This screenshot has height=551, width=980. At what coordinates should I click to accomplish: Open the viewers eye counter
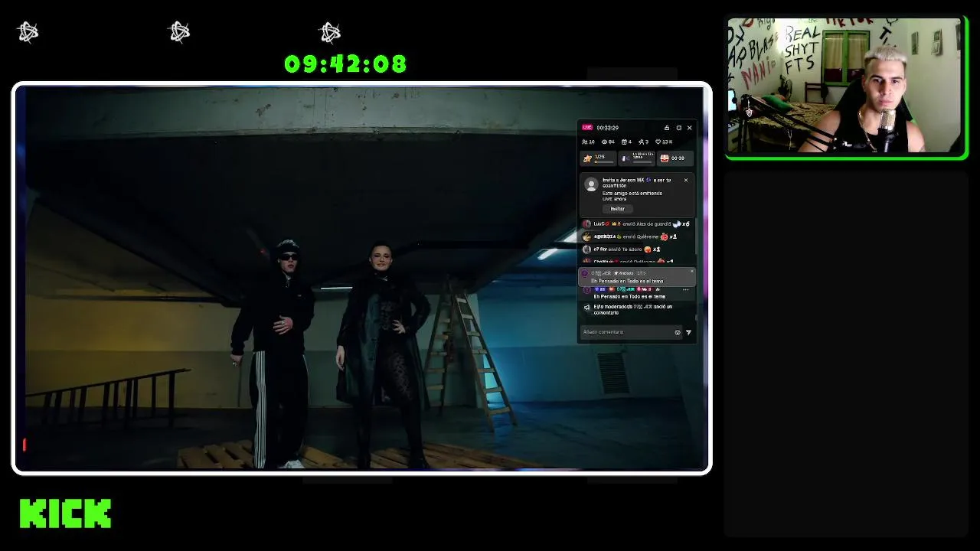point(608,142)
